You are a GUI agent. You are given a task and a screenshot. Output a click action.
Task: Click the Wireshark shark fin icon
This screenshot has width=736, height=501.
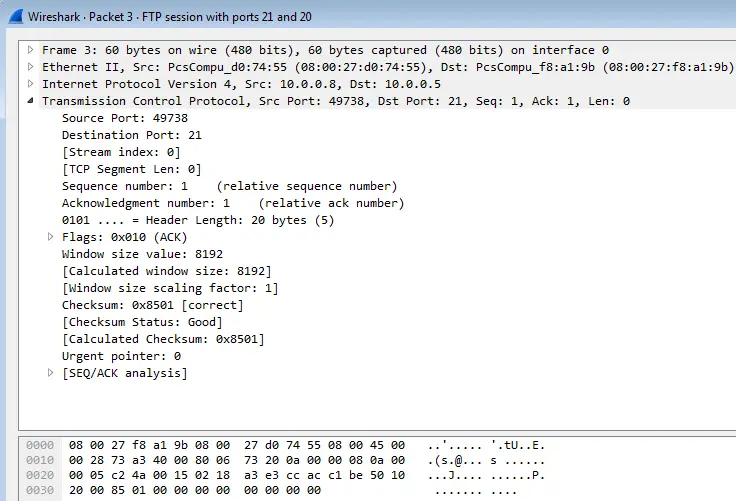tap(15, 16)
